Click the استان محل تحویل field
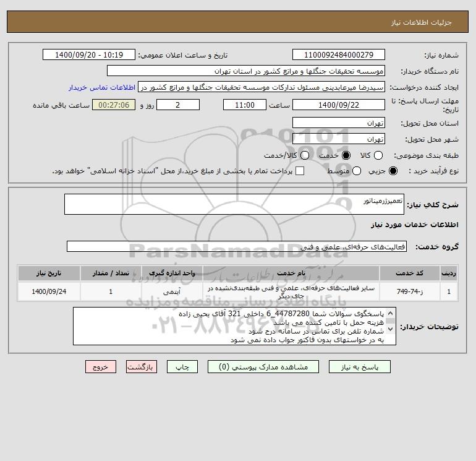 [339, 123]
